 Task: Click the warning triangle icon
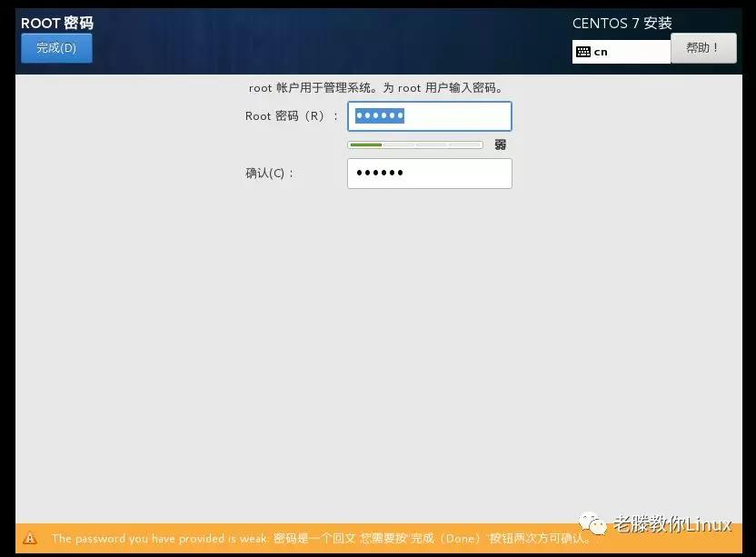(31, 538)
